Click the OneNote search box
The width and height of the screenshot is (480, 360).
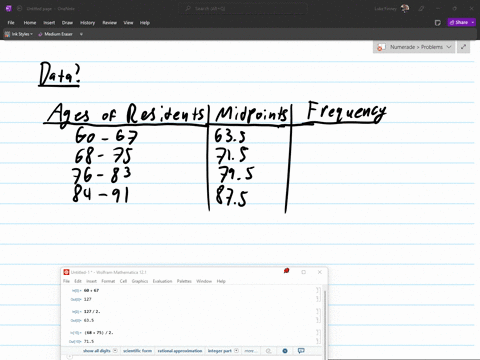(x=243, y=8)
